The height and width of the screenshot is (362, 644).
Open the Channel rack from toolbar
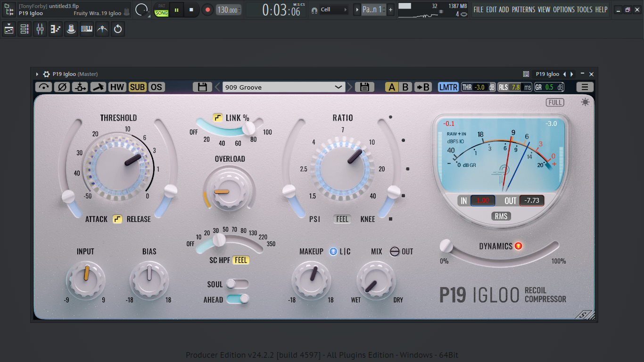[x=25, y=29]
